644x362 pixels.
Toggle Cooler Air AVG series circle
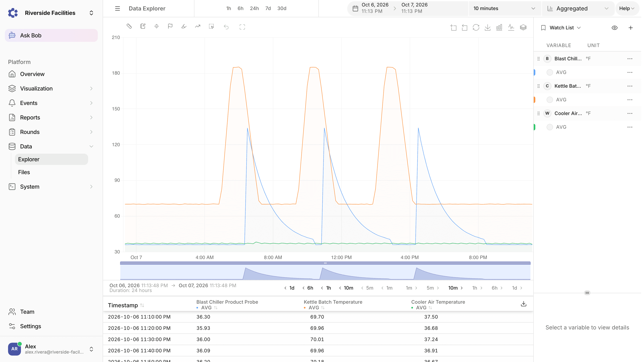pyautogui.click(x=549, y=127)
